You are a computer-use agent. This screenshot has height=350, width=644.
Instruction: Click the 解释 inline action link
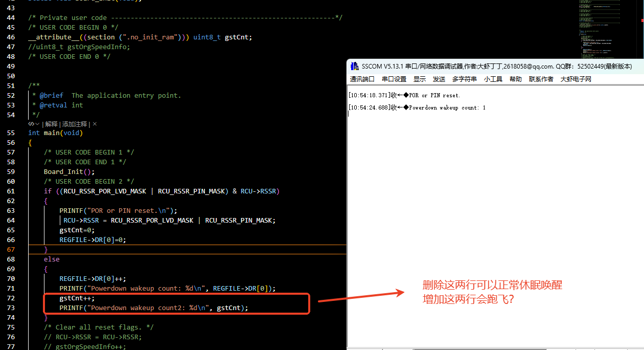coord(51,124)
